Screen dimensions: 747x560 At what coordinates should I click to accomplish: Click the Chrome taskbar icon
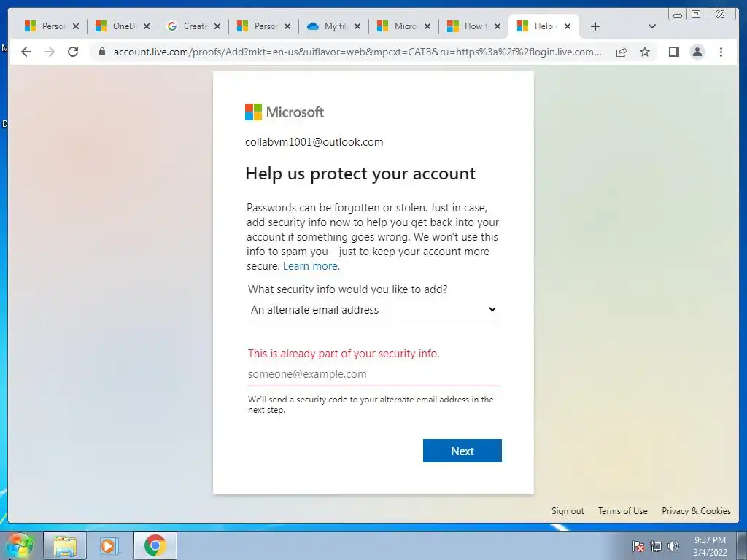(155, 545)
